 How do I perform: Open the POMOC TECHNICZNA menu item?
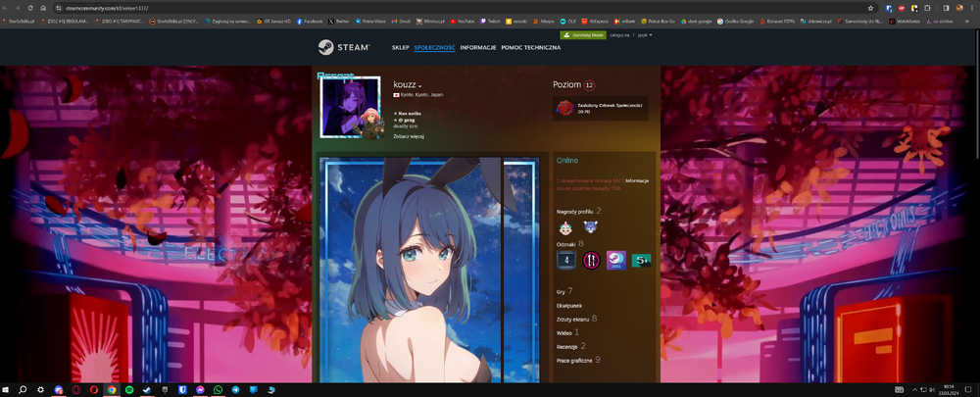[530, 47]
